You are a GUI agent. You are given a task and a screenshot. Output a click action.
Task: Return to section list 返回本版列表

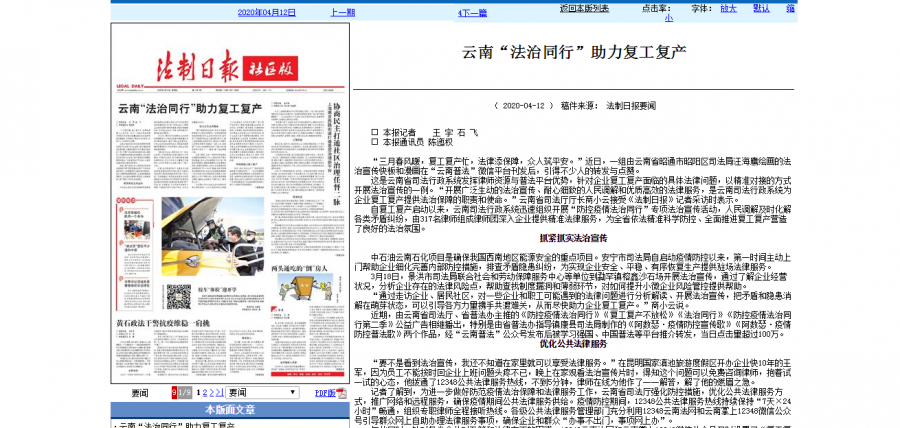[584, 9]
